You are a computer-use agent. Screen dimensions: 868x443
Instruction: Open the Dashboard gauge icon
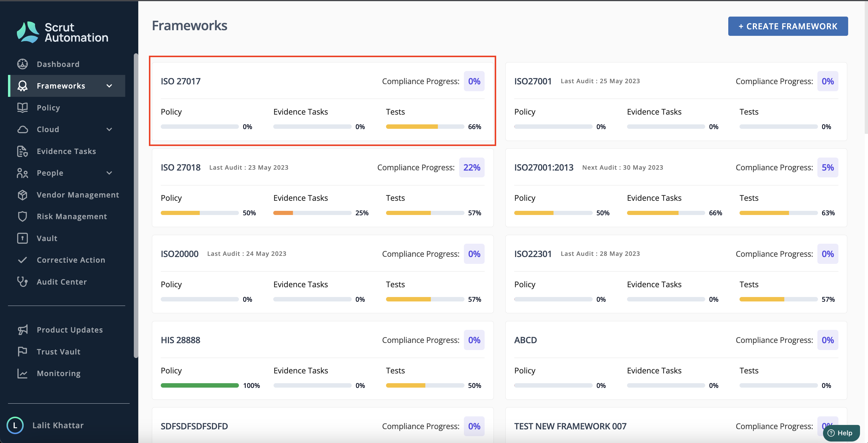click(x=22, y=64)
